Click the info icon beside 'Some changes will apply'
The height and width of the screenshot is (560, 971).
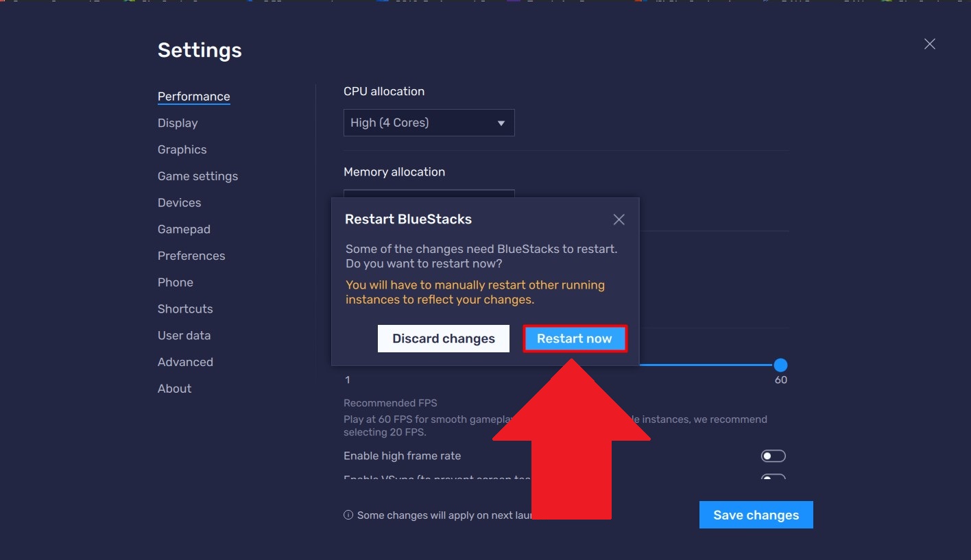pyautogui.click(x=348, y=515)
